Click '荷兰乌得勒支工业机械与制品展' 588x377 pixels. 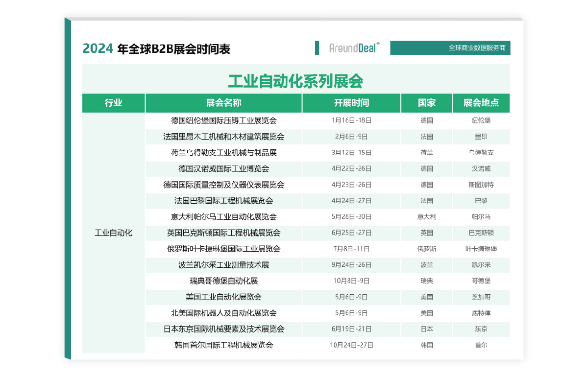[224, 153]
